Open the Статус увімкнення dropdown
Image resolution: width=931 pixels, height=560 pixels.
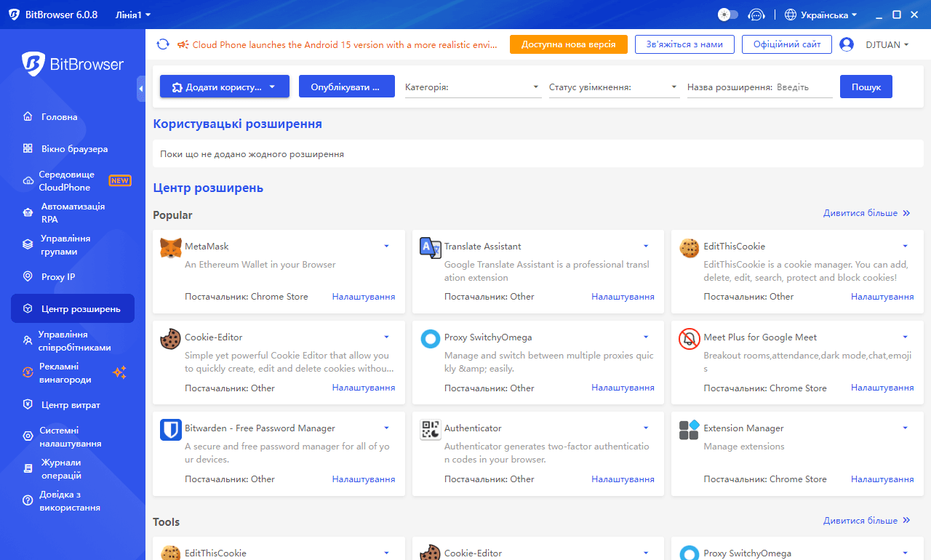coord(613,87)
